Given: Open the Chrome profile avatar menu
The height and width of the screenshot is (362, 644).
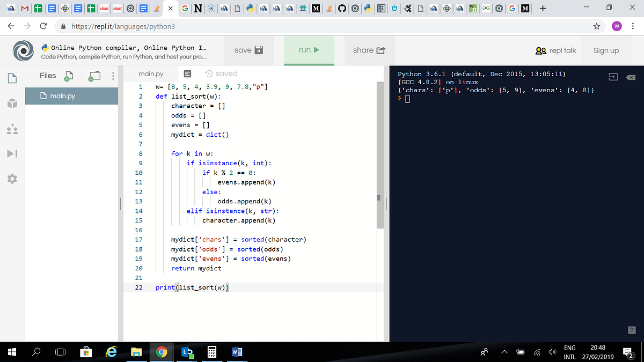Looking at the screenshot, I should 616,26.
